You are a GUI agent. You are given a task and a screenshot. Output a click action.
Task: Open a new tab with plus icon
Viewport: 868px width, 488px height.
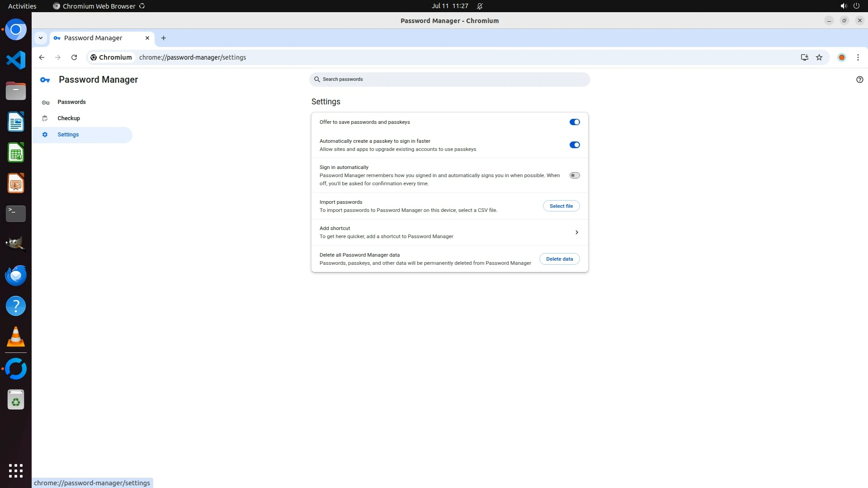coord(164,38)
